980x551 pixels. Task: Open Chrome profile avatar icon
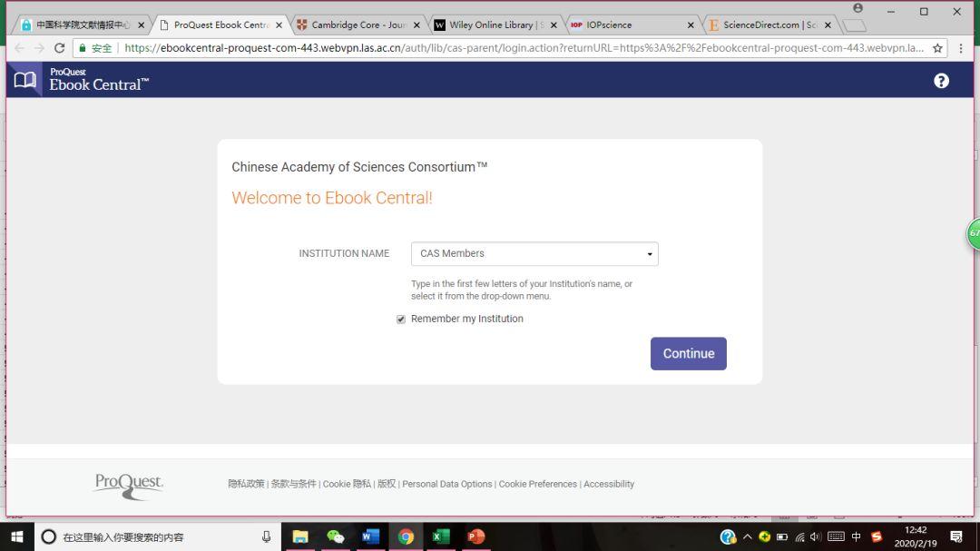pos(858,8)
